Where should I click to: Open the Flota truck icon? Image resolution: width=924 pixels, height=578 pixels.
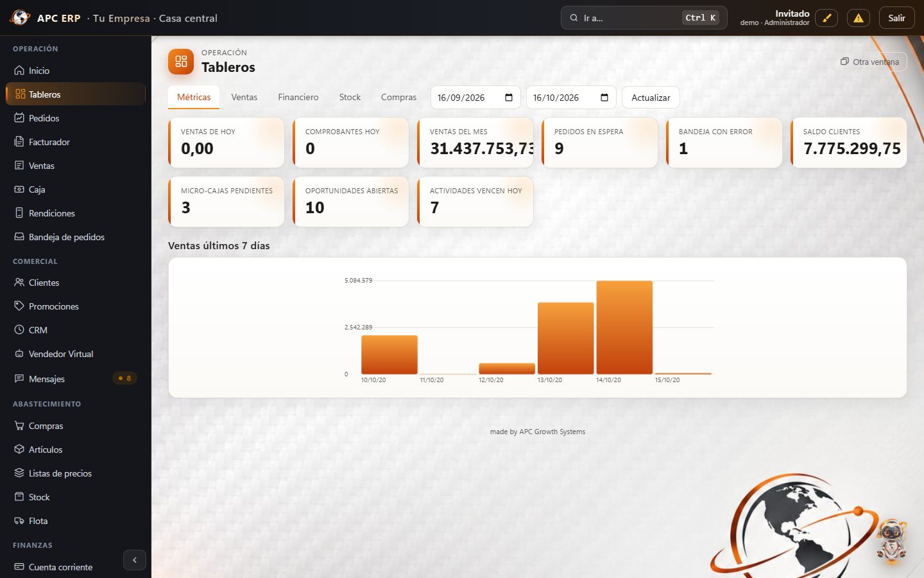point(19,521)
